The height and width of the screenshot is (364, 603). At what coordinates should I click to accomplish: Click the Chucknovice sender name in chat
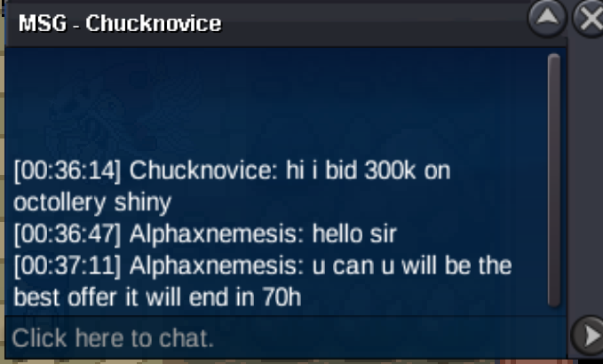tap(203, 170)
